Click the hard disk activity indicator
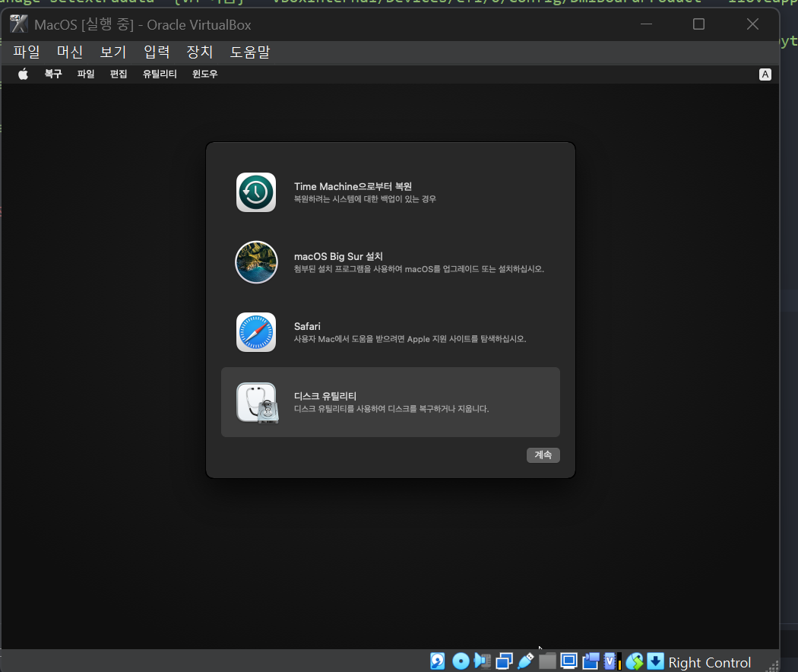Viewport: 798px width, 672px height. 438,661
